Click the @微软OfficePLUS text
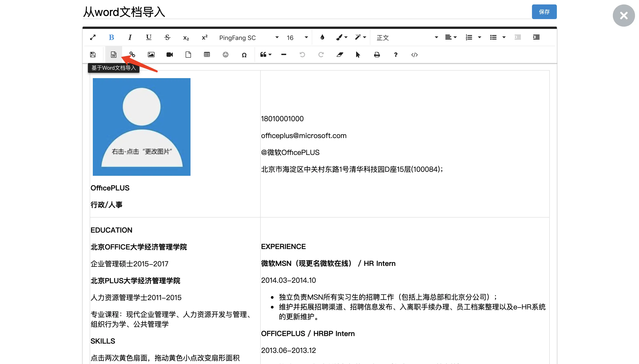639x364 pixels. tap(290, 152)
